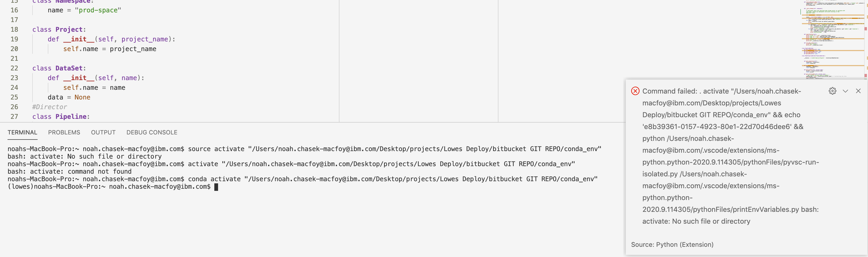The height and width of the screenshot is (257, 868).
Task: Collapse the error notification via its chevron
Action: (x=846, y=91)
